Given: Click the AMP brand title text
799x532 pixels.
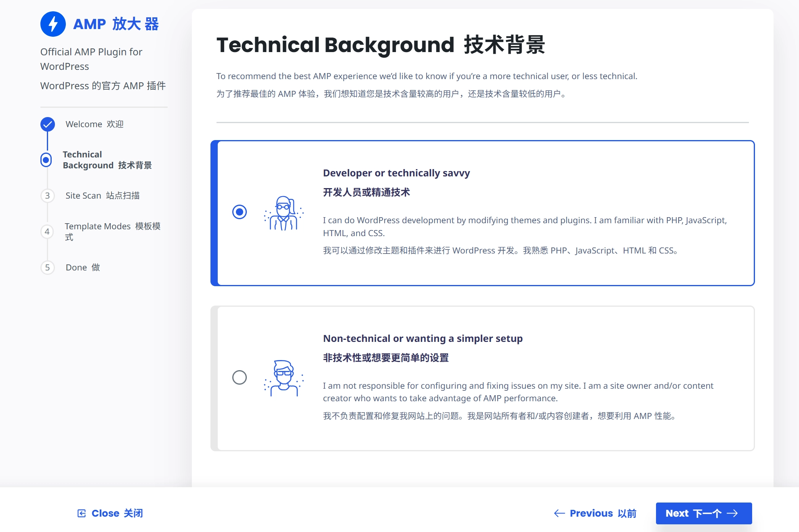Looking at the screenshot, I should [116, 24].
